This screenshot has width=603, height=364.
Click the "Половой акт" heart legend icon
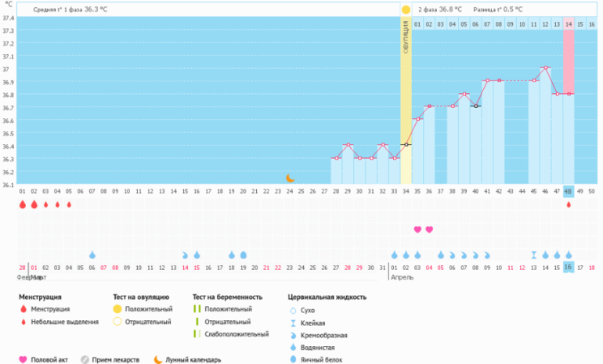point(23,360)
